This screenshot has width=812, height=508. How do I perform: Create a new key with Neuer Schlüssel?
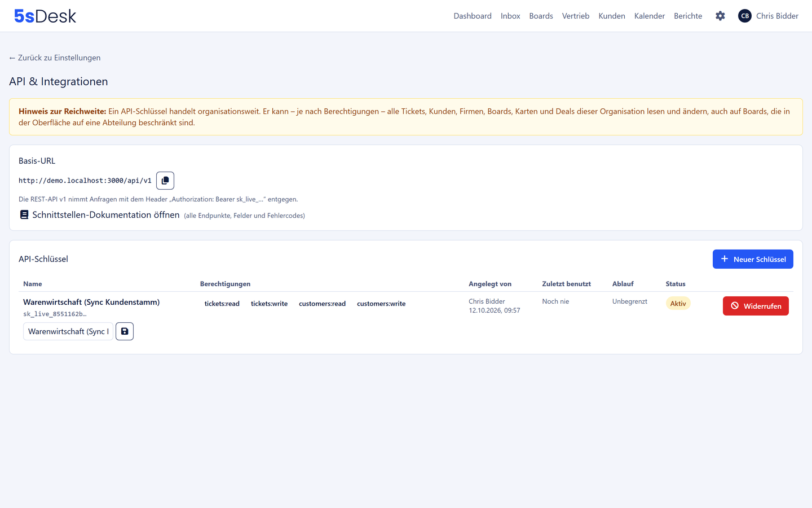[x=753, y=259]
